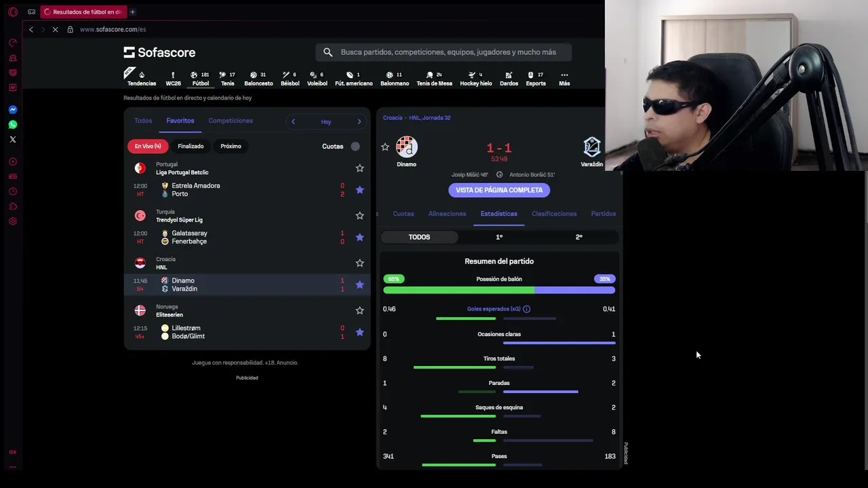
Task: Click the www.sofascore.com/es address bar
Action: (x=113, y=29)
